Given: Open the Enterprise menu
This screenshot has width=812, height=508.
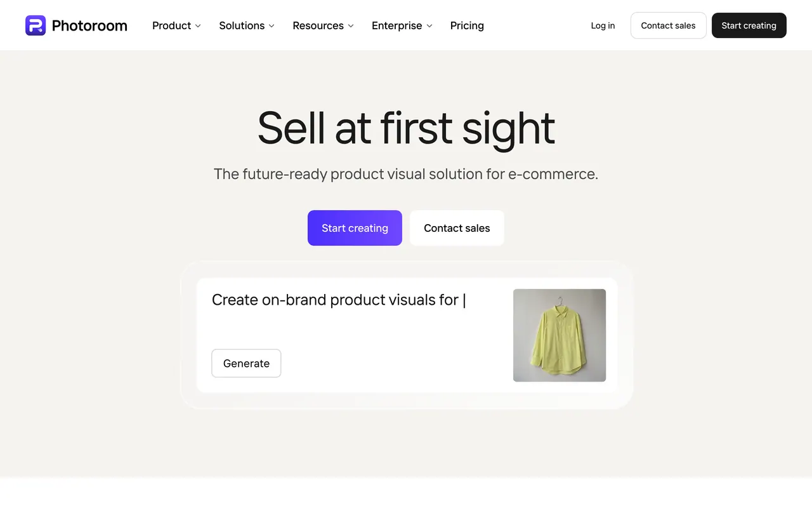Looking at the screenshot, I should (x=402, y=25).
